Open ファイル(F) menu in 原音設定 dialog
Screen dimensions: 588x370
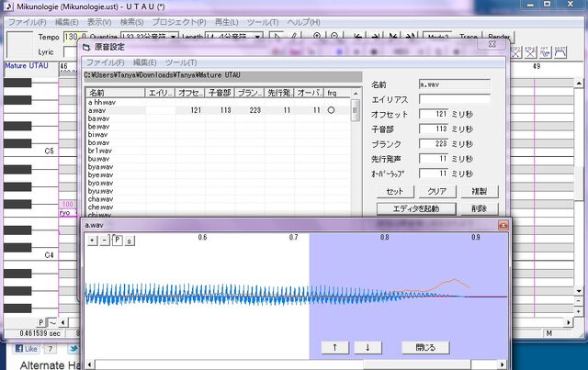pyautogui.click(x=106, y=62)
